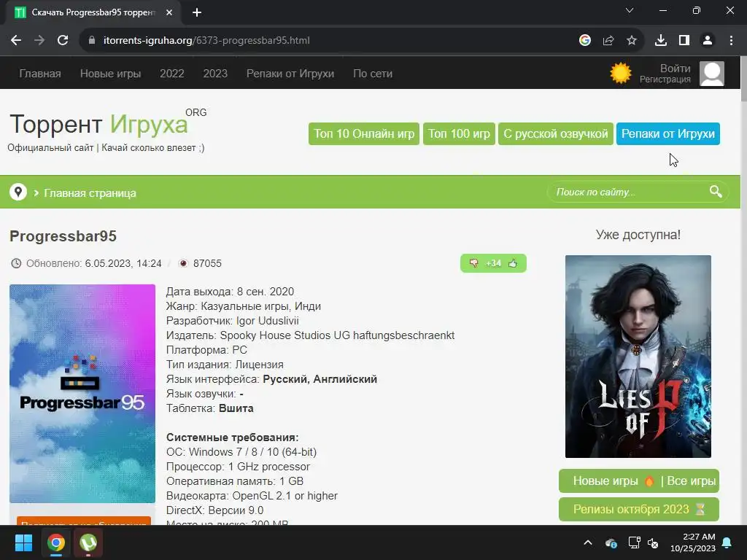Open Chrome profile icon

click(x=708, y=41)
